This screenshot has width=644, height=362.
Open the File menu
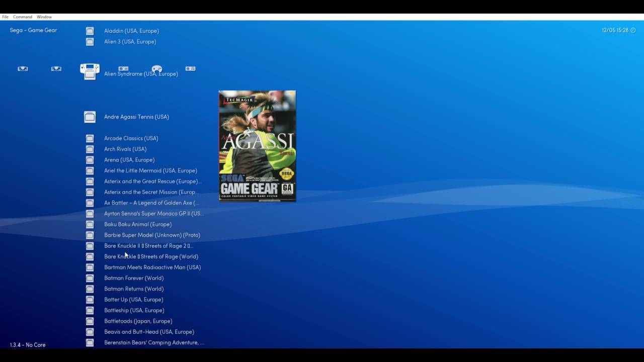pyautogui.click(x=5, y=17)
